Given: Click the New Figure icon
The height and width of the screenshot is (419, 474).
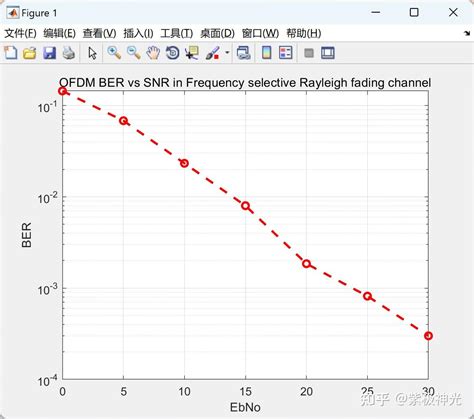Looking at the screenshot, I should coord(11,53).
